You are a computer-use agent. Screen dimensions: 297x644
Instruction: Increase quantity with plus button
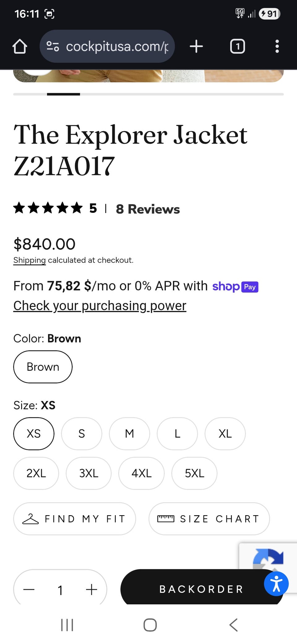[92, 590]
